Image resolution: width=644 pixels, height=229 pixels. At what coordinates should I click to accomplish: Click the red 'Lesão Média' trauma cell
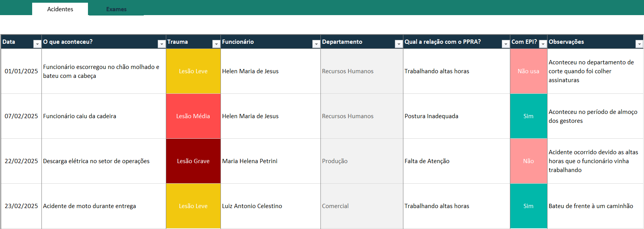[x=193, y=116]
